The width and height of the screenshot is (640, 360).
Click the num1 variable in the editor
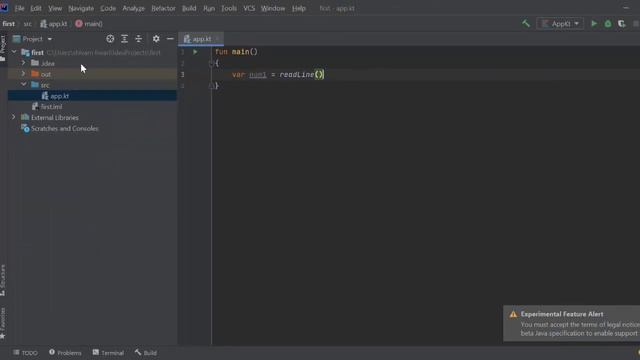pos(258,74)
